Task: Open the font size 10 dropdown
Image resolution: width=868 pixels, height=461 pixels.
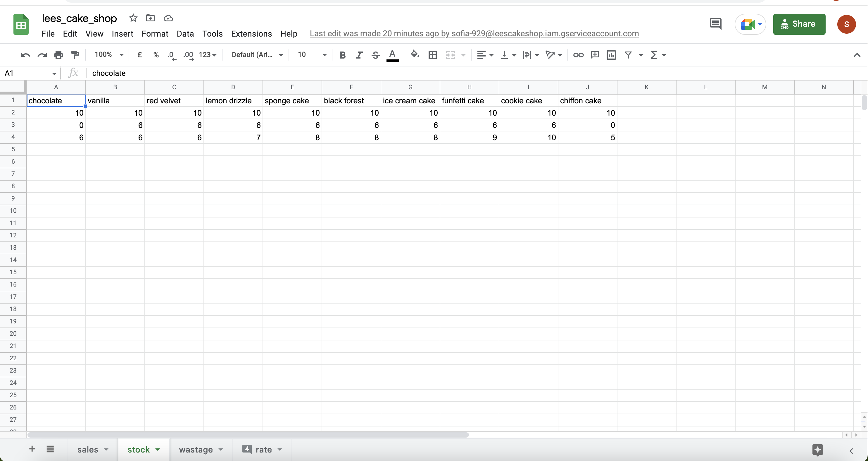Action: tap(312, 55)
